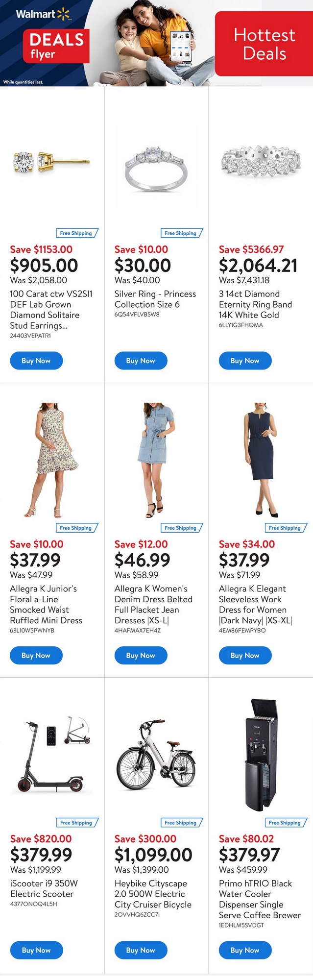This screenshot has height=980, width=313.
Task: Open the diamond stud earrings product image
Action: tap(51, 161)
